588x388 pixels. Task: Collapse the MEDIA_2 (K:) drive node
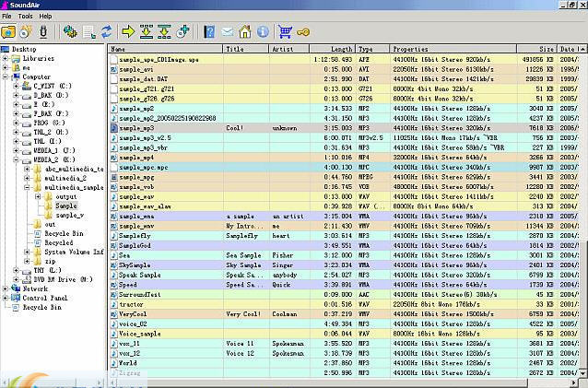tap(17, 159)
